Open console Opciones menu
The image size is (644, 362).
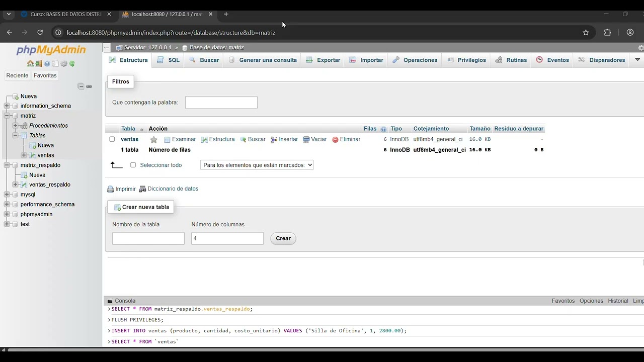(x=591, y=301)
